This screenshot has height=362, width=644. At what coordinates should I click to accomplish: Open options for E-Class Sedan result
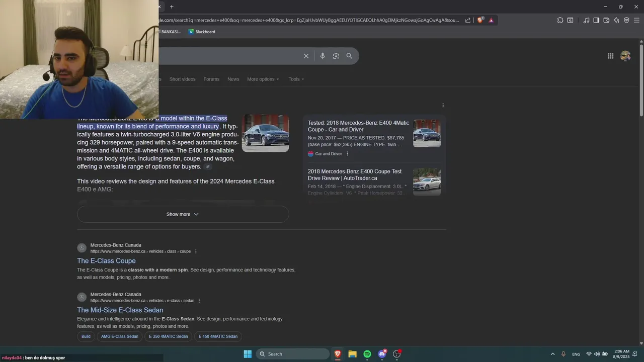[199, 301]
